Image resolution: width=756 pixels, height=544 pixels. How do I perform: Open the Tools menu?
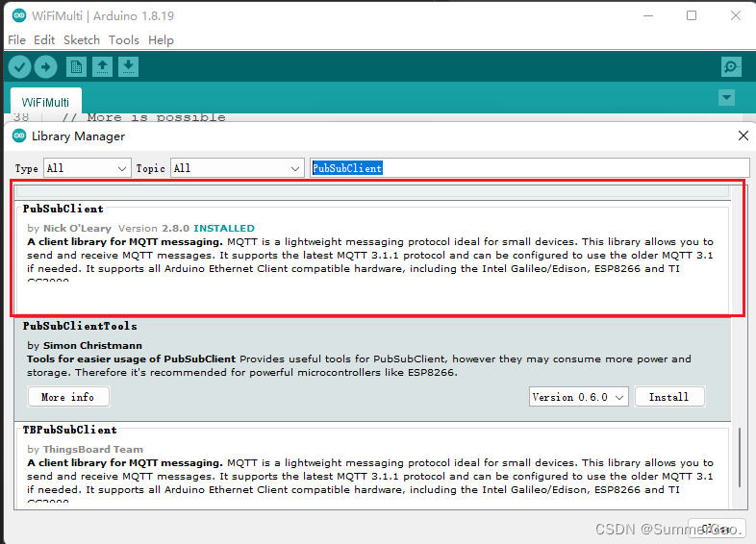coord(124,40)
